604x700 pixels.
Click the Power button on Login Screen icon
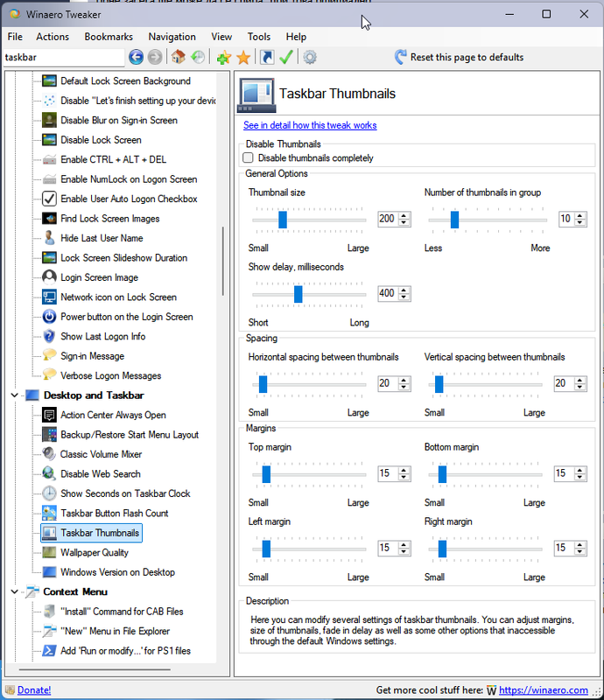pos(49,317)
